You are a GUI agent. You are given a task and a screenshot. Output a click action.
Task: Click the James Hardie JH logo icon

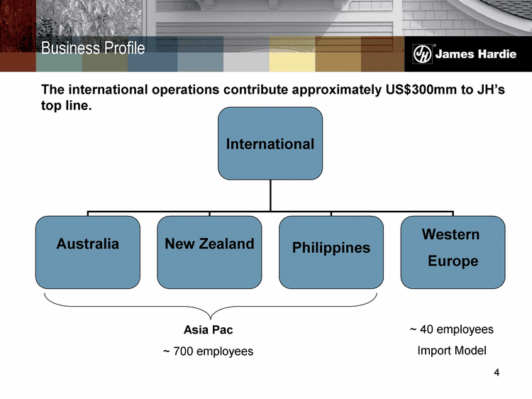(x=423, y=54)
